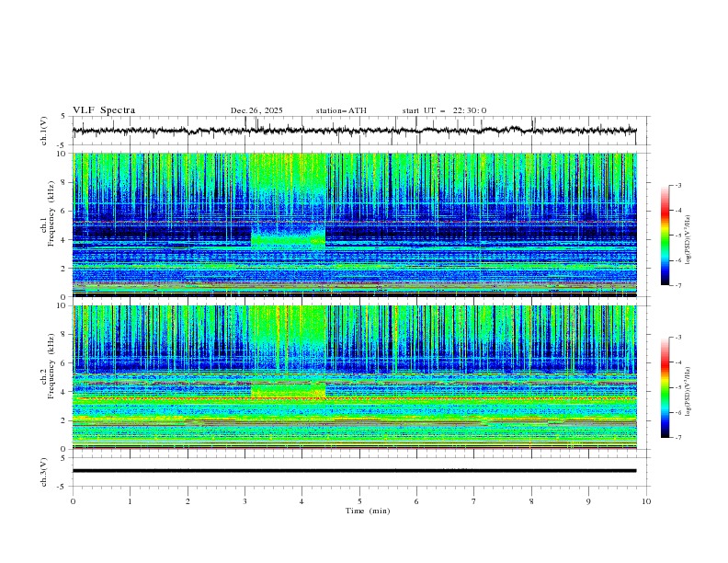The image size is (728, 563).
Task: Click the ch.1 colorbar 'log(PSD)(V²/Hz)' label
Action: click(688, 240)
